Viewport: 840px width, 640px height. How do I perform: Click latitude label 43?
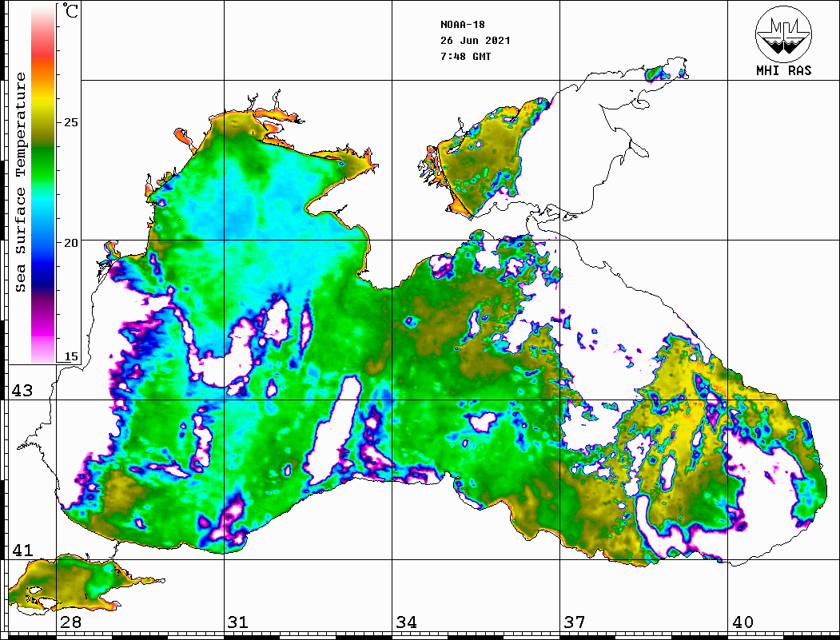tap(22, 391)
